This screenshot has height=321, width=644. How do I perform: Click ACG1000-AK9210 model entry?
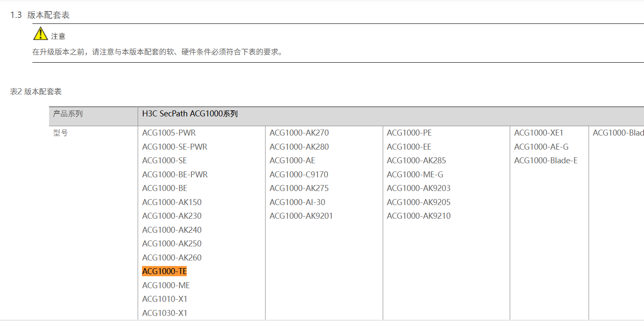click(419, 216)
